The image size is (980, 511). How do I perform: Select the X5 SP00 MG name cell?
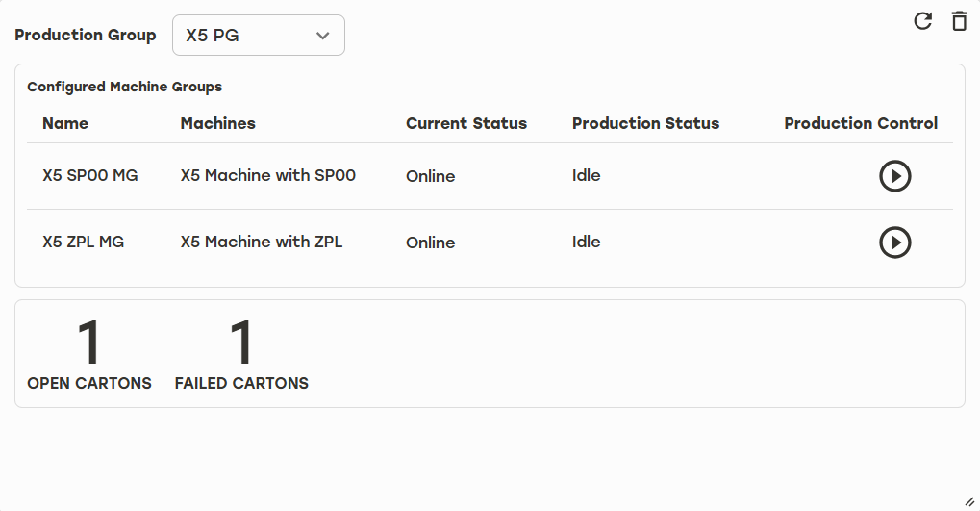click(x=90, y=176)
